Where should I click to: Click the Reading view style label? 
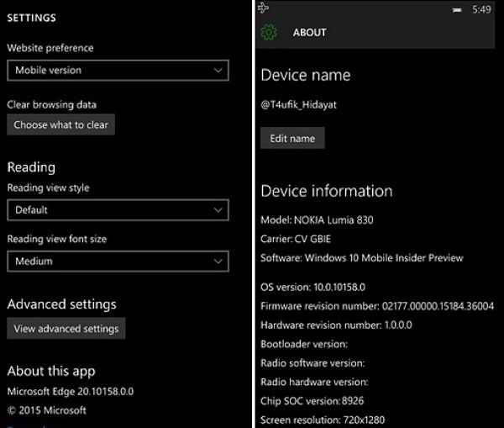coord(48,188)
